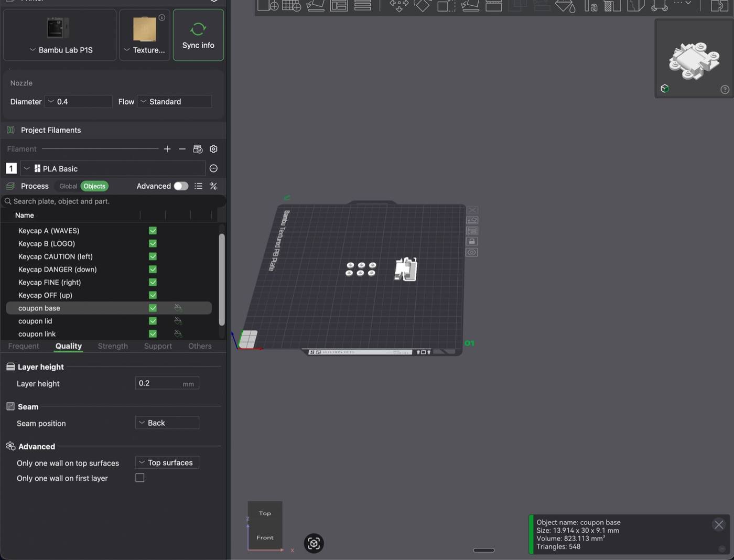Open the PLA Basic filament dropdown
This screenshot has width=734, height=560.
(112, 168)
